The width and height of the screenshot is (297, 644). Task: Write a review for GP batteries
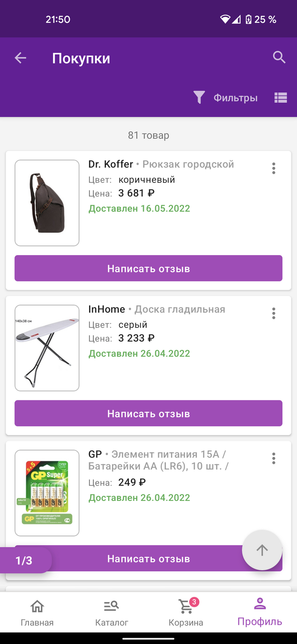pyautogui.click(x=148, y=559)
